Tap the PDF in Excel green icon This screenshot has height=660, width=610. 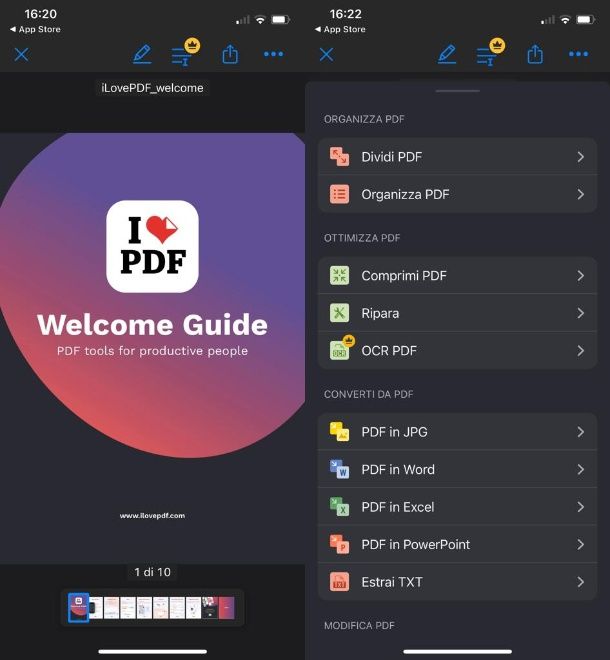(339, 507)
